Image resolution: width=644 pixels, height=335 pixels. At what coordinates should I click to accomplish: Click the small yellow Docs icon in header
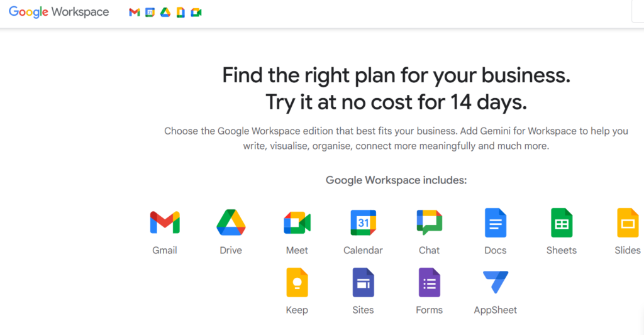[x=180, y=13]
